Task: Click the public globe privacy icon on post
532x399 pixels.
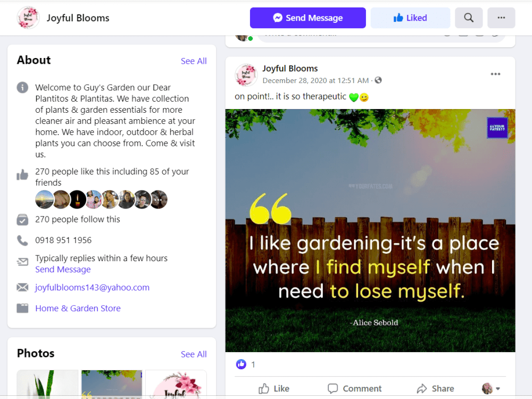Action: click(x=378, y=80)
